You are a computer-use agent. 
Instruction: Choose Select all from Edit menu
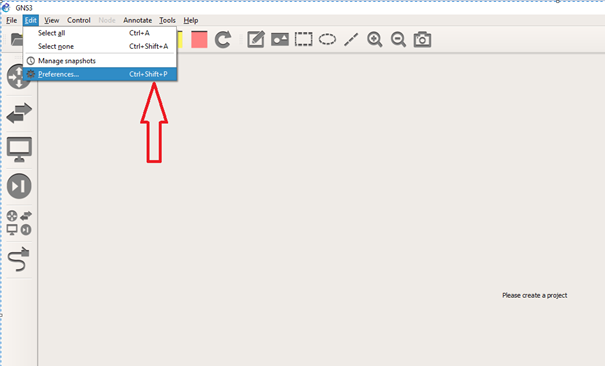[100, 33]
